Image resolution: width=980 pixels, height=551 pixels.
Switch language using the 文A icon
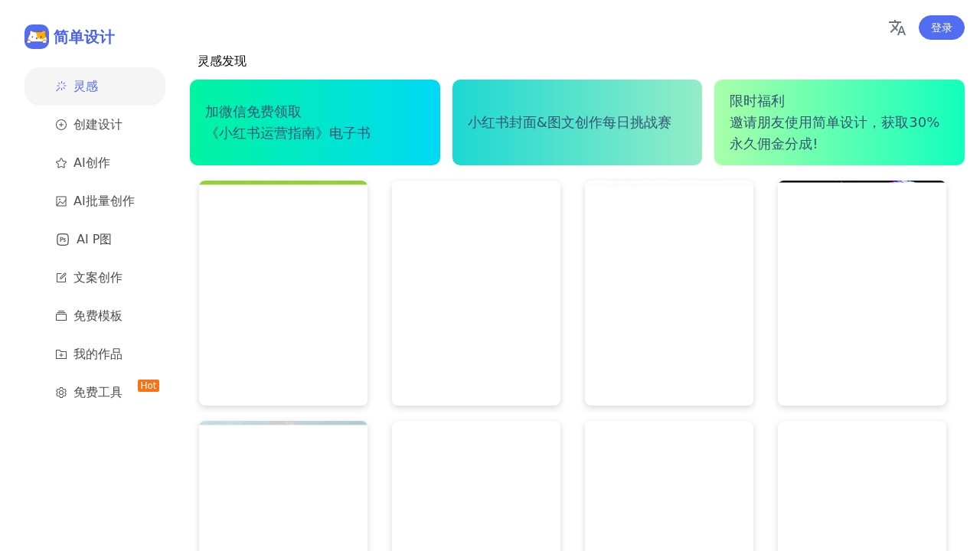897,28
